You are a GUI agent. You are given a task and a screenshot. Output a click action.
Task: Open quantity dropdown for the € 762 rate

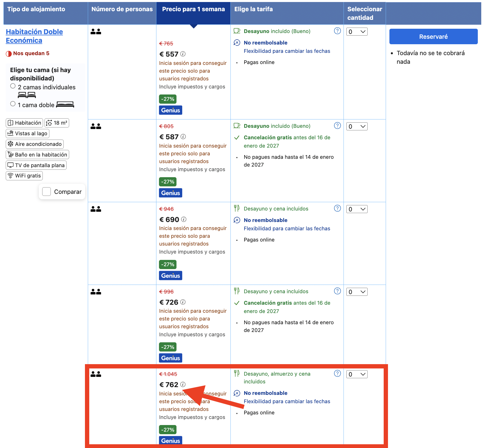pos(357,374)
